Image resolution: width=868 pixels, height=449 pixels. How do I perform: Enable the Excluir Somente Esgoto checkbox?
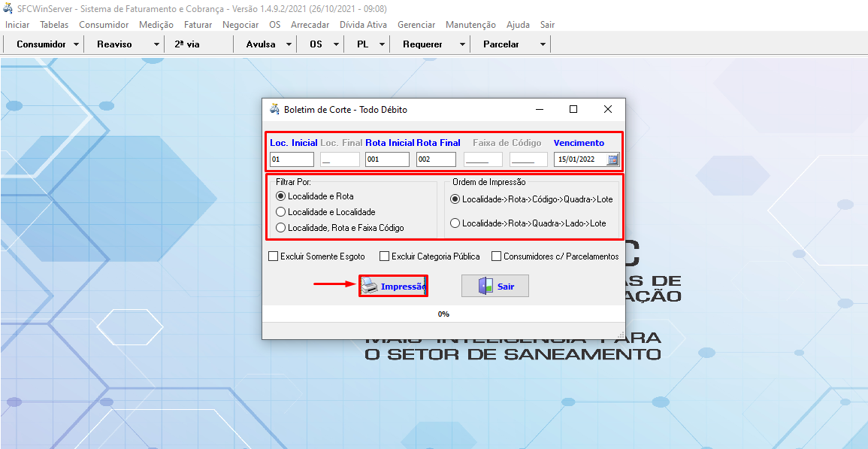pos(274,256)
